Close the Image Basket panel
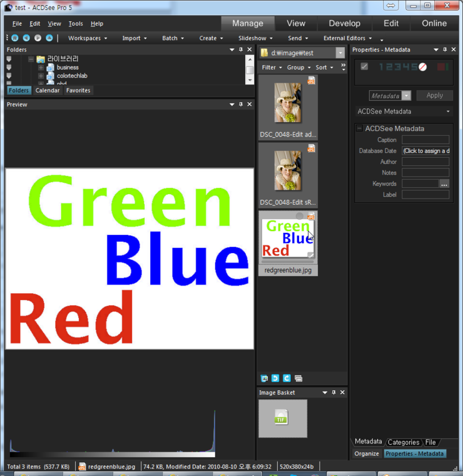 pos(342,392)
